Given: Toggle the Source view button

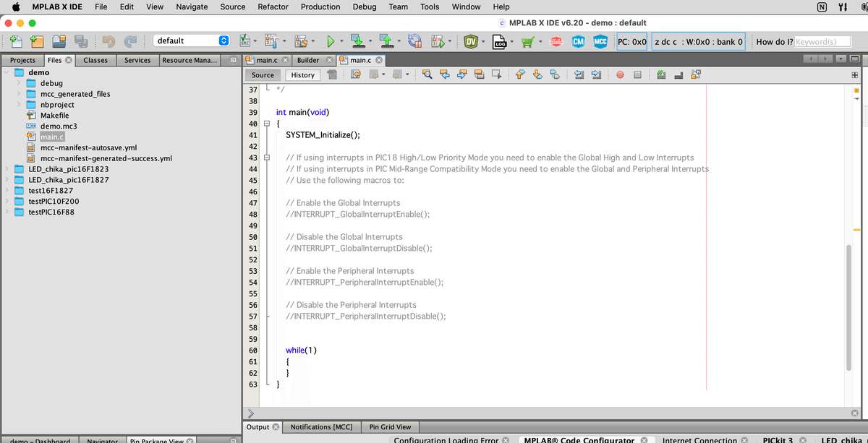Looking at the screenshot, I should [263, 74].
